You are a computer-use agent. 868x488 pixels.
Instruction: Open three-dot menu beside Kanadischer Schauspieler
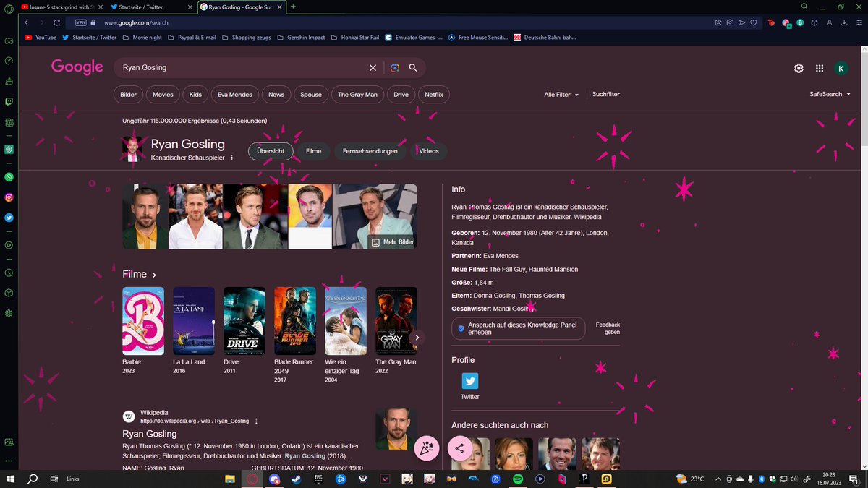232,158
